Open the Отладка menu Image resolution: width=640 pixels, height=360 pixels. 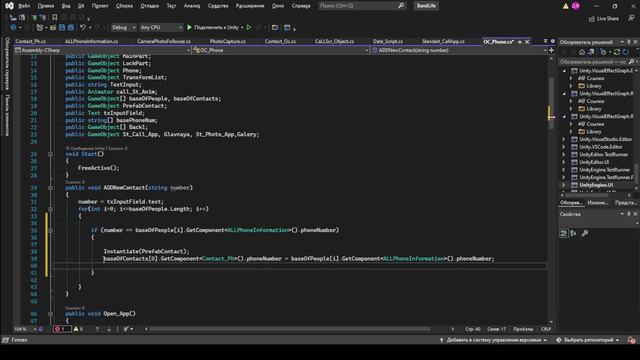coord(149,6)
